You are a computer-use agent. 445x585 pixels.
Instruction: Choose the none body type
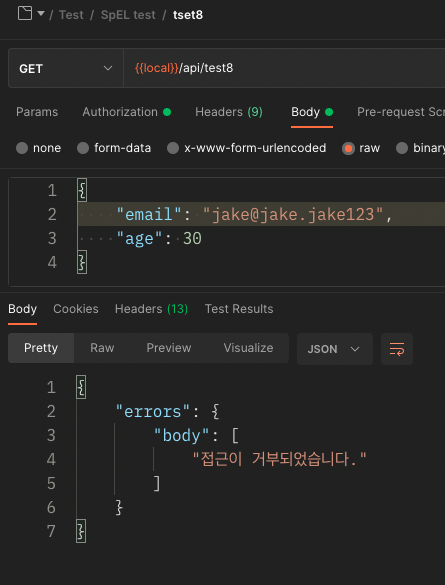(x=38, y=148)
